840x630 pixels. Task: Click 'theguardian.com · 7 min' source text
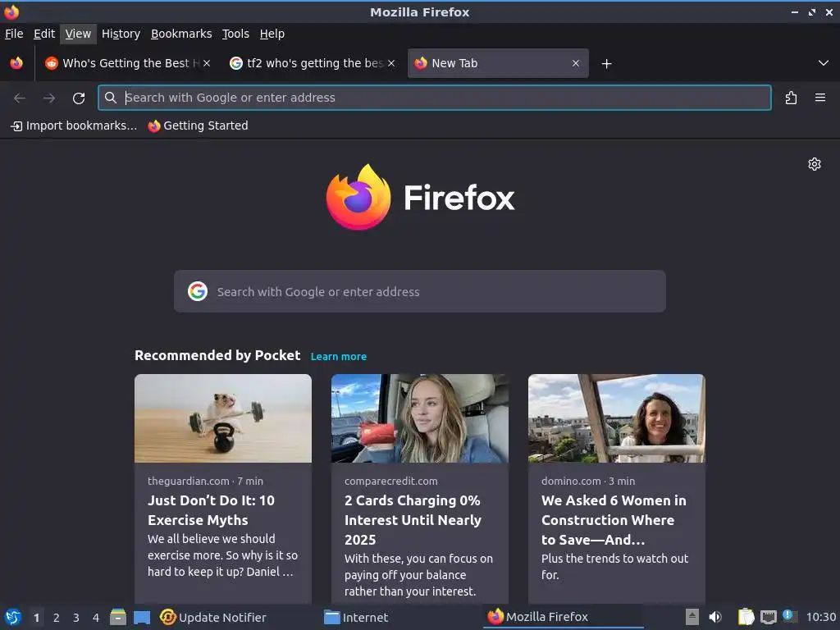(205, 481)
